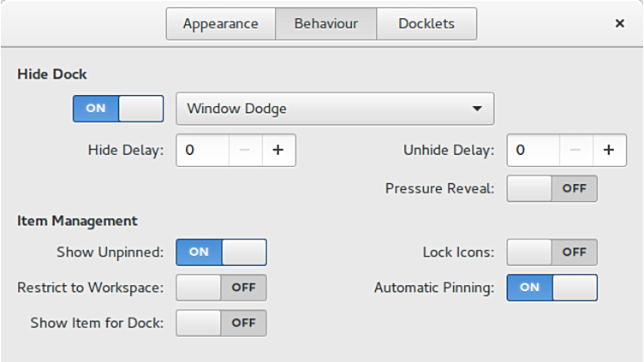
Task: Open the Window Dodge hide mode dropdown
Action: click(x=334, y=109)
